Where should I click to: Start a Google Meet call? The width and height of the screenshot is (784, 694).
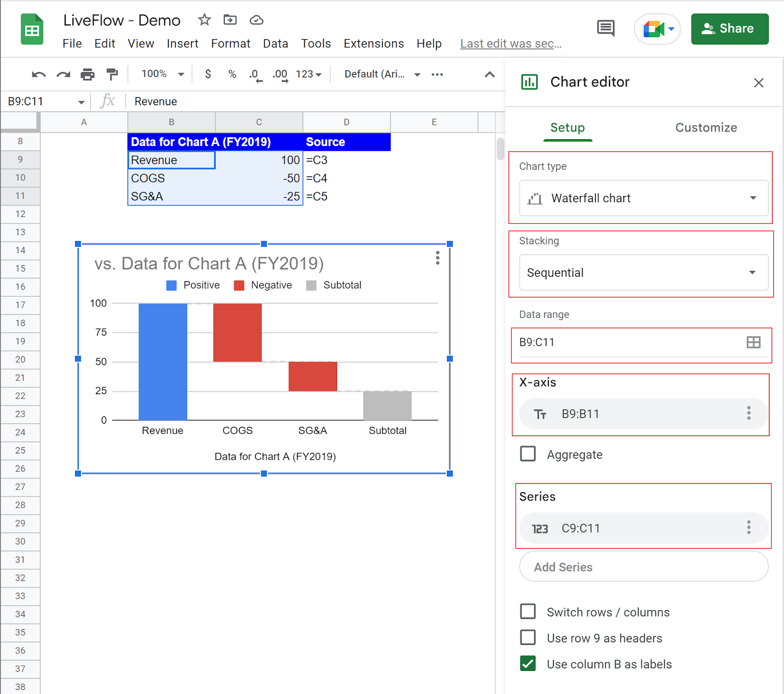click(653, 29)
